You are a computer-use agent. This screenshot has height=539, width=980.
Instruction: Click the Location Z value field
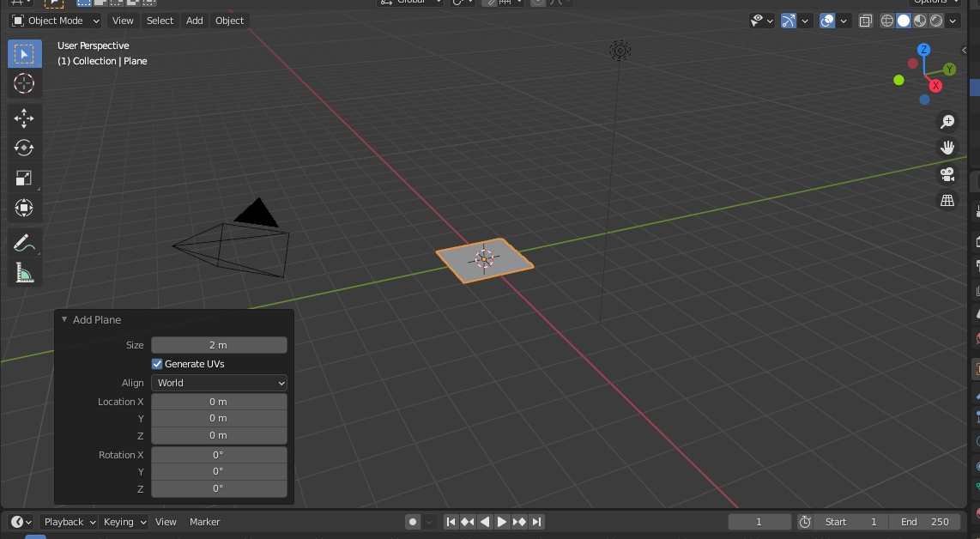(x=220, y=435)
